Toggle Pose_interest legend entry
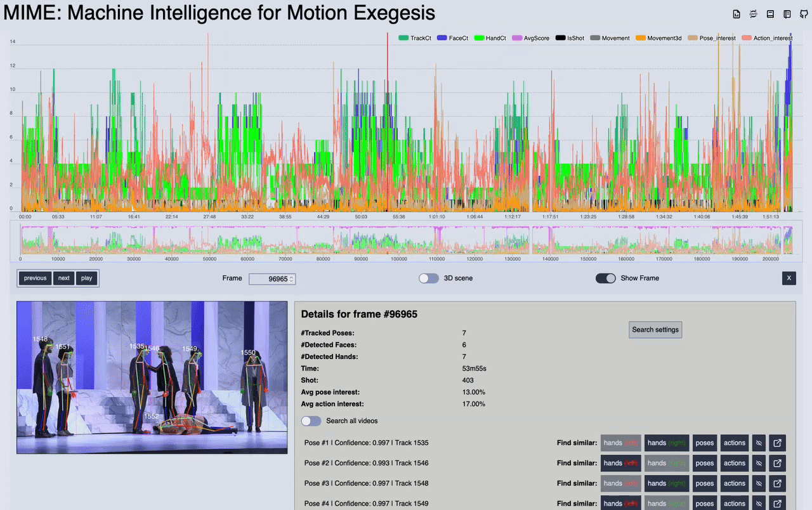Image resolution: width=812 pixels, height=510 pixels. point(711,38)
